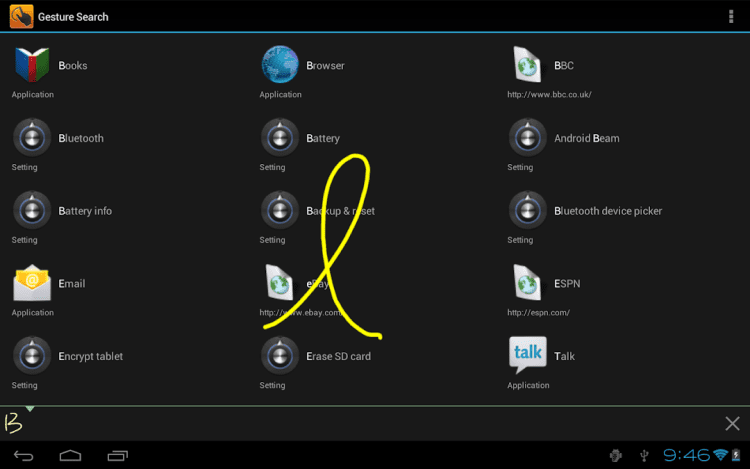
Task: Select the 'Encrypt tablet' label
Action: tap(90, 356)
